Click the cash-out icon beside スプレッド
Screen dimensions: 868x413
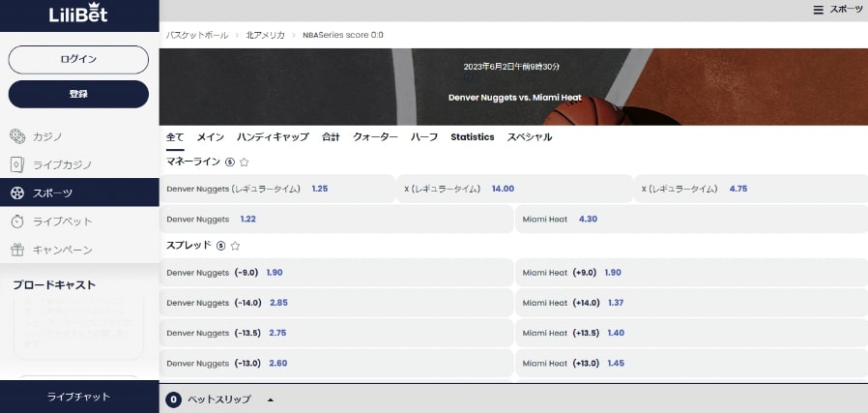[x=221, y=246]
